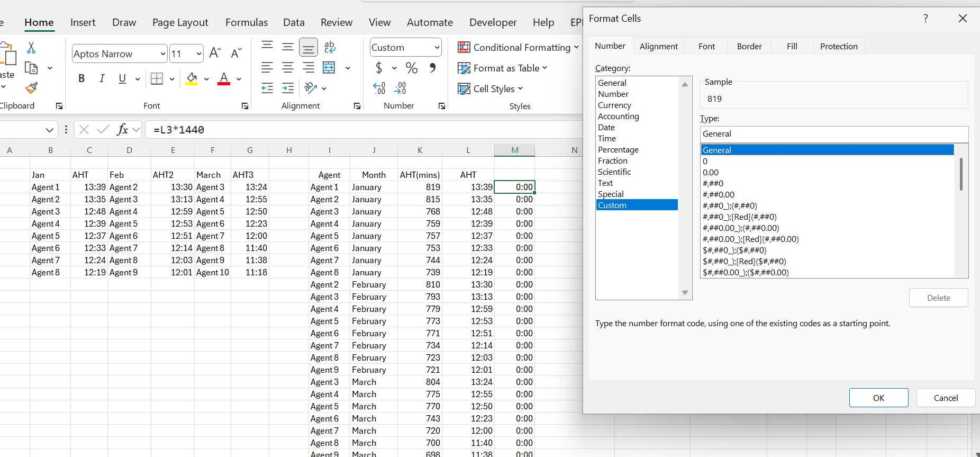The width and height of the screenshot is (980, 457).
Task: Click the Orientation text angle icon
Action: (x=311, y=88)
